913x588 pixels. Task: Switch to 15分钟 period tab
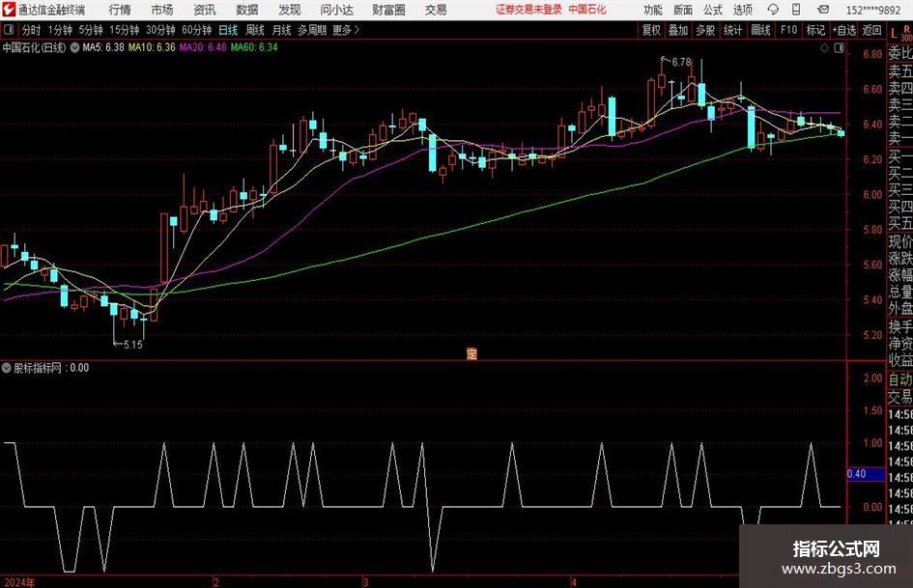tap(125, 30)
